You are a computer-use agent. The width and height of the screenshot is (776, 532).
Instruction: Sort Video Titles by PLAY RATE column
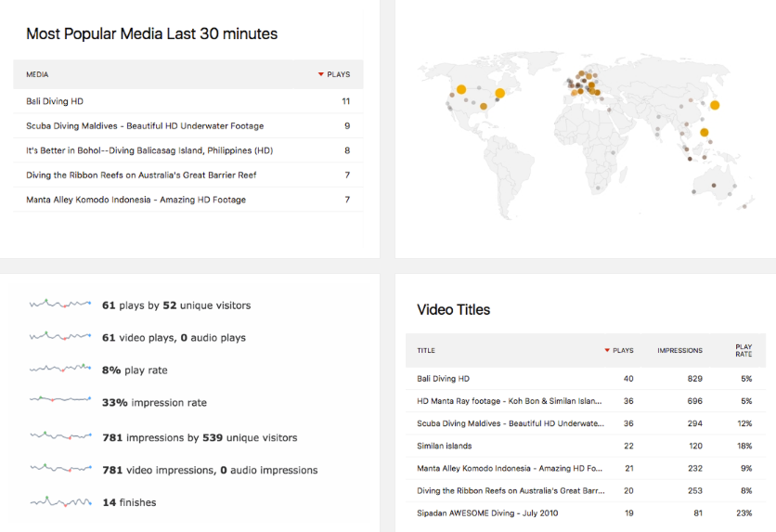[x=744, y=350]
